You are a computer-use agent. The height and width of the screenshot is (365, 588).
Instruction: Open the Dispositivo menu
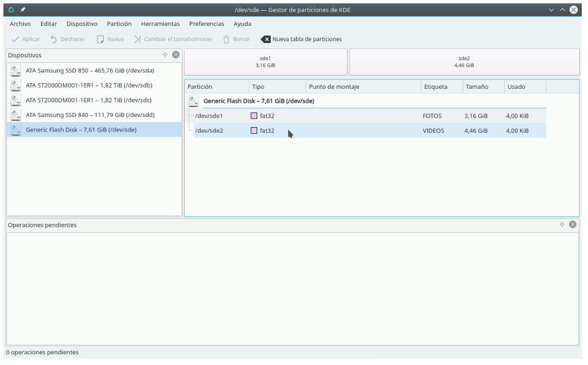(x=82, y=24)
